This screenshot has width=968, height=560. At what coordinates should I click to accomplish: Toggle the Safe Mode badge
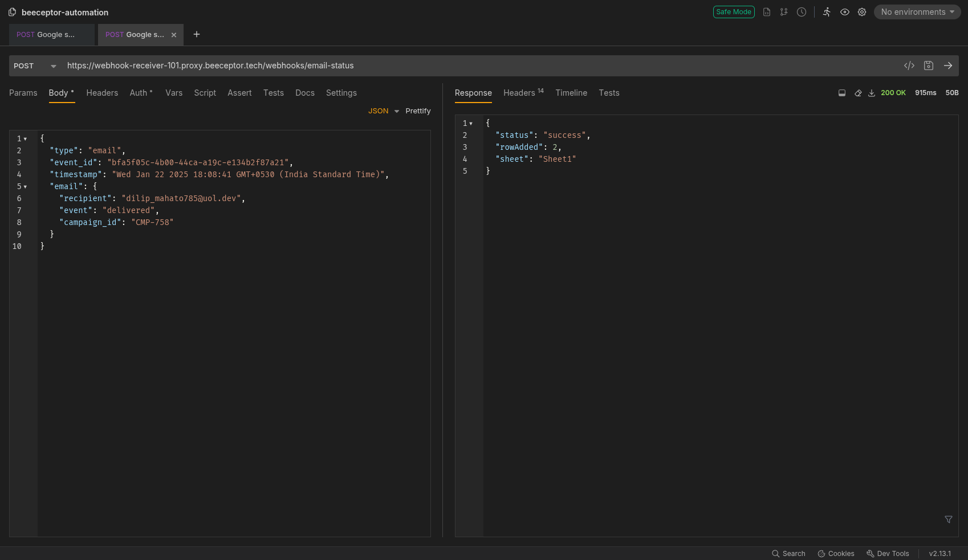point(734,12)
